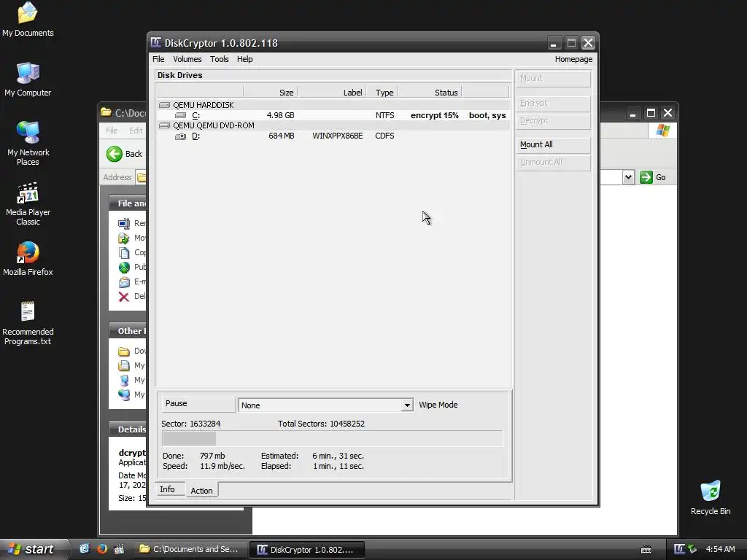Image resolution: width=747 pixels, height=560 pixels.
Task: Click the 'encrypt 15%' status text
Action: point(435,115)
